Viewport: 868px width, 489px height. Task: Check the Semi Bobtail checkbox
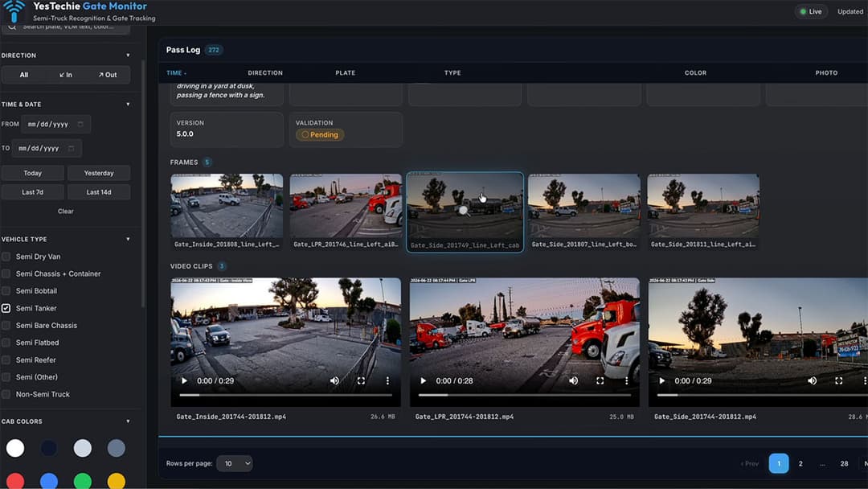point(6,291)
